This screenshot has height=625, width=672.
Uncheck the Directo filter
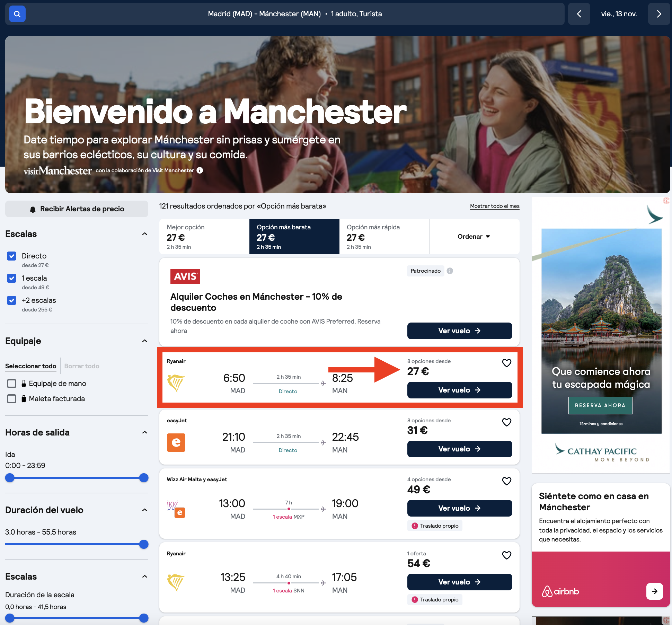click(12, 256)
